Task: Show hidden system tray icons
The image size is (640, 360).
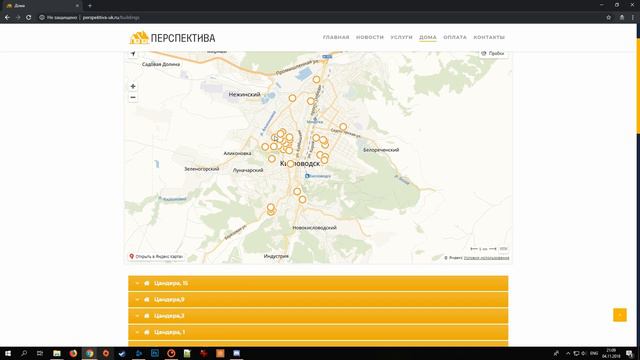Action: (x=568, y=353)
